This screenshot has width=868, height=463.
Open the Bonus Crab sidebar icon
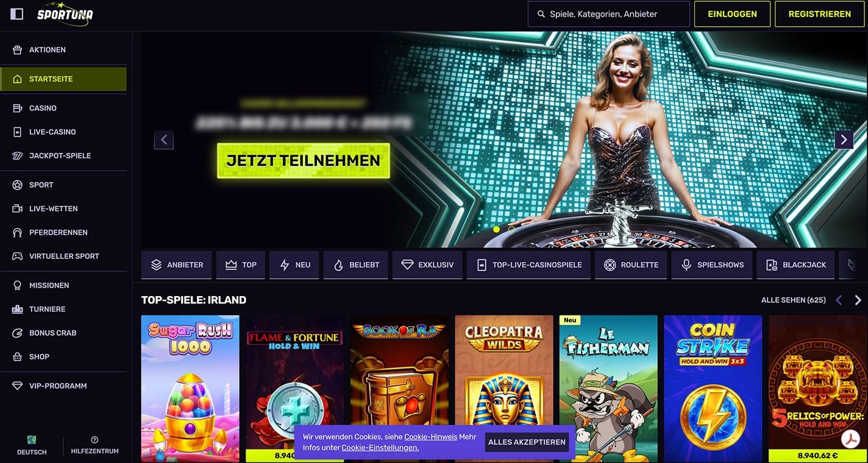tap(17, 333)
